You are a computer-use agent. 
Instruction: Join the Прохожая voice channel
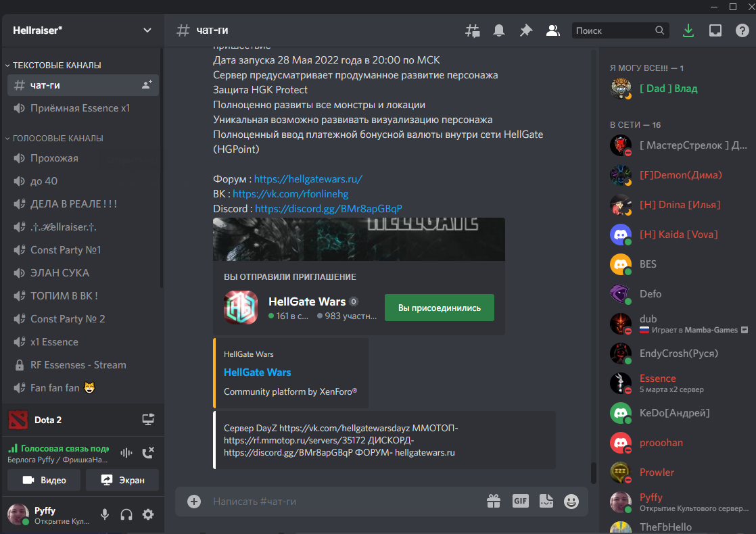[x=83, y=158]
